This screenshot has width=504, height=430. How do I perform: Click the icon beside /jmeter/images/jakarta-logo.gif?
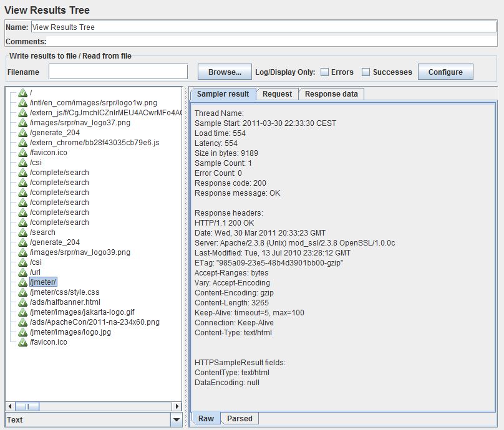click(x=23, y=312)
